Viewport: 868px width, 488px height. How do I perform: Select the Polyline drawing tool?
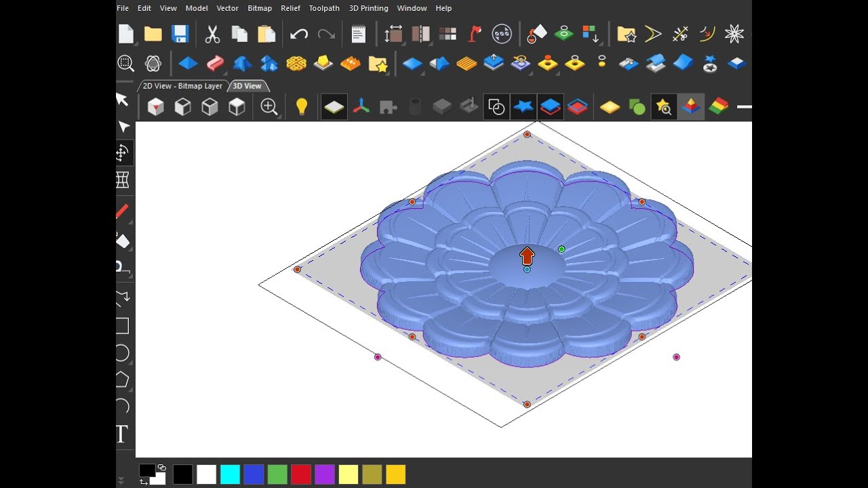point(123,297)
